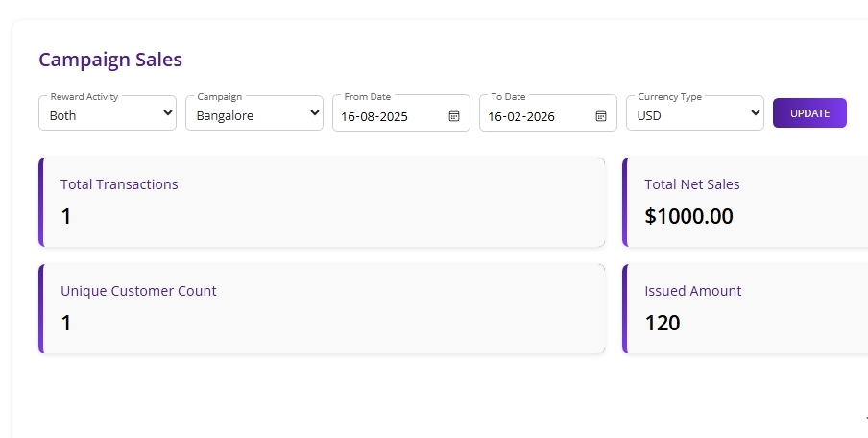Viewport: 868px width, 438px height.
Task: Click the Campaign field chevron arrow
Action: [x=315, y=113]
